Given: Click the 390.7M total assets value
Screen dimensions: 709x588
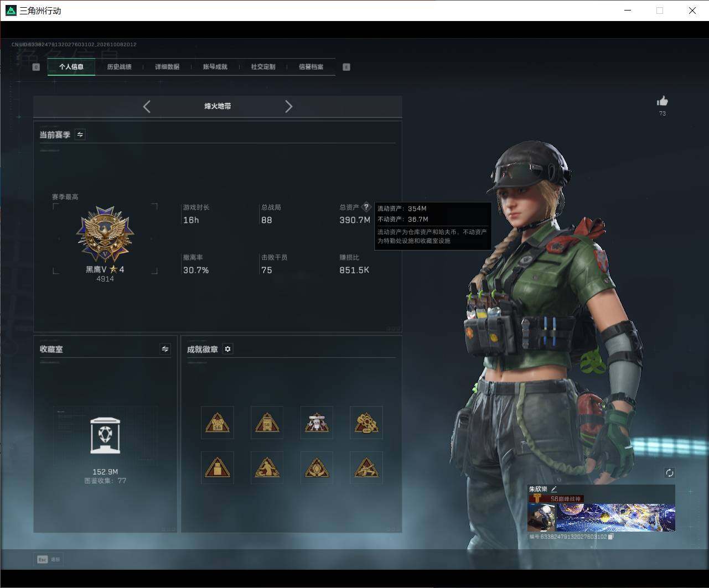Looking at the screenshot, I should pyautogui.click(x=355, y=220).
